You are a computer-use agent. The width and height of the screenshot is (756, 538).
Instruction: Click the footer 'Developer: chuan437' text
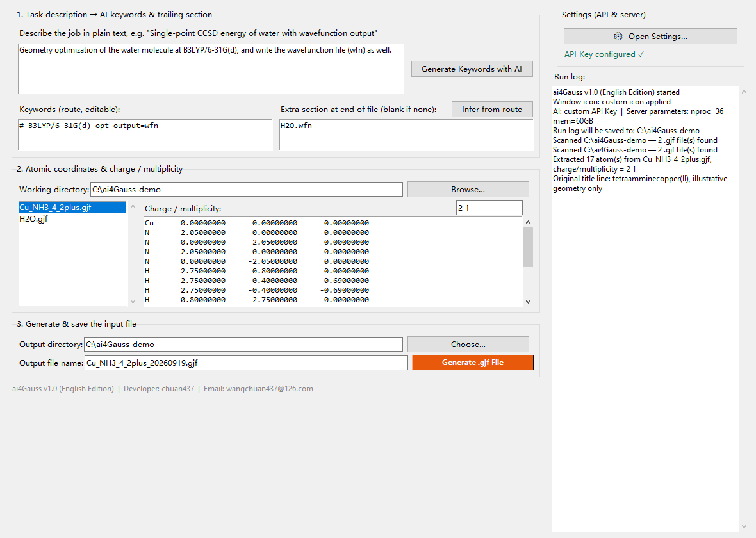[159, 389]
